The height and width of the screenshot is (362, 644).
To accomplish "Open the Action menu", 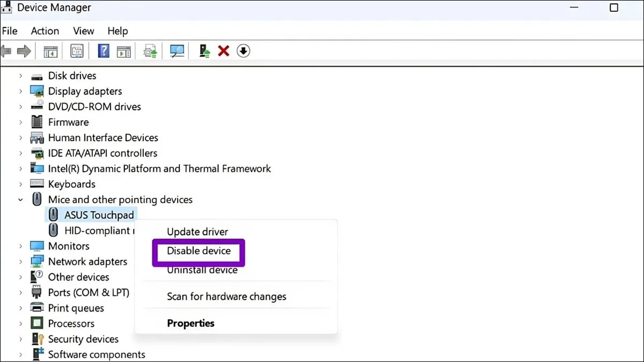I will [45, 31].
